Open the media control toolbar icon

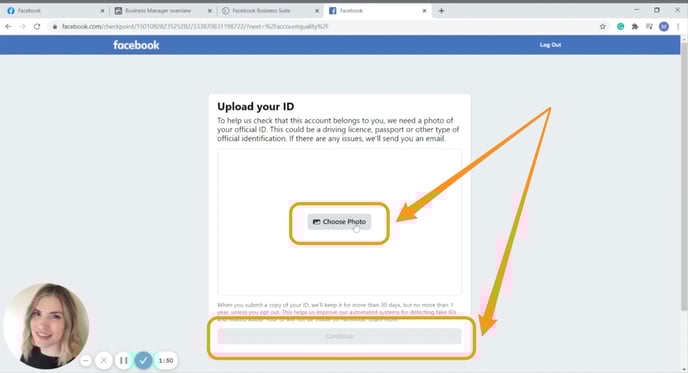pos(649,27)
